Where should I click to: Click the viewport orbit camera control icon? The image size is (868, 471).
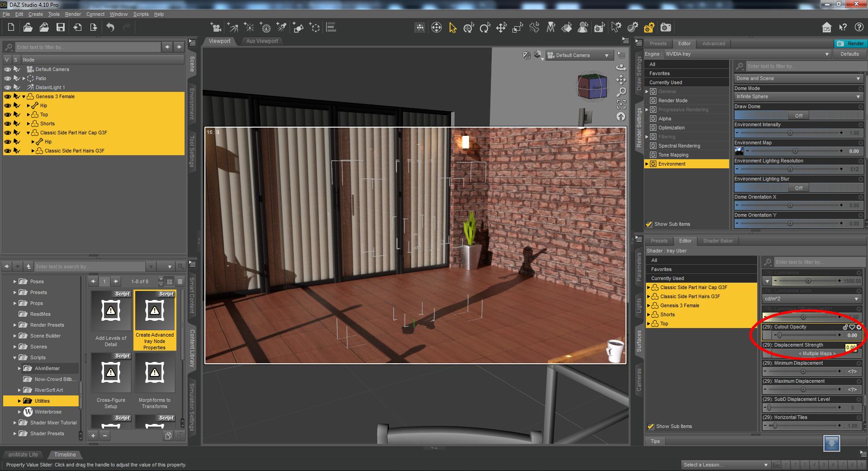(x=621, y=67)
